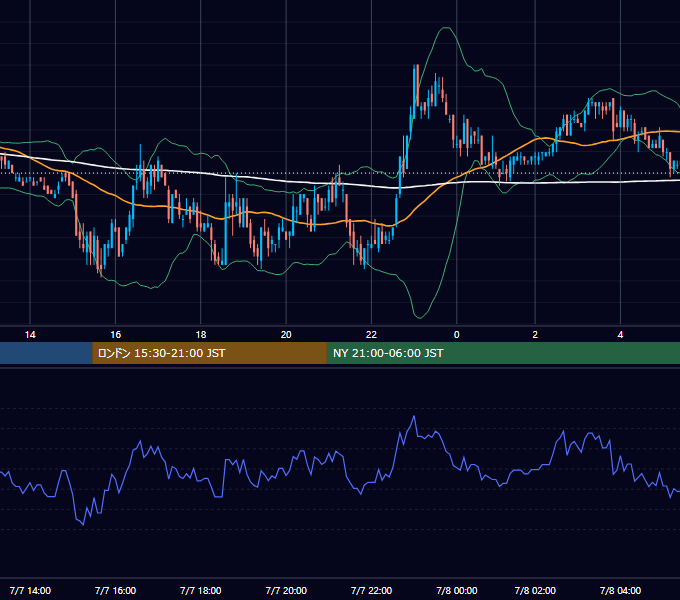The image size is (680, 600).
Task: Click the hour label 16 on time axis
Action: [x=115, y=335]
